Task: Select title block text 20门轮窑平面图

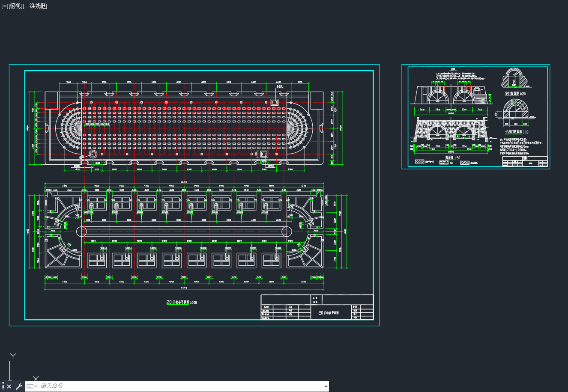Action: pyautogui.click(x=329, y=313)
